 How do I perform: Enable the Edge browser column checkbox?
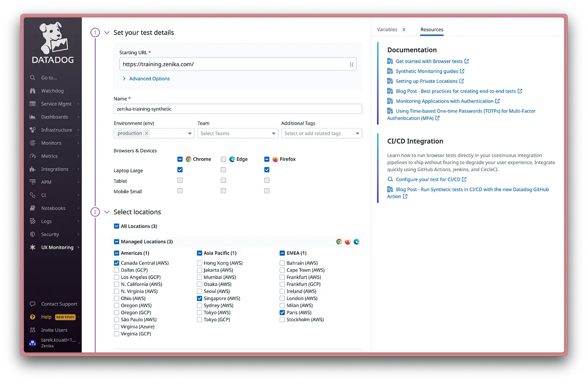pyautogui.click(x=223, y=159)
